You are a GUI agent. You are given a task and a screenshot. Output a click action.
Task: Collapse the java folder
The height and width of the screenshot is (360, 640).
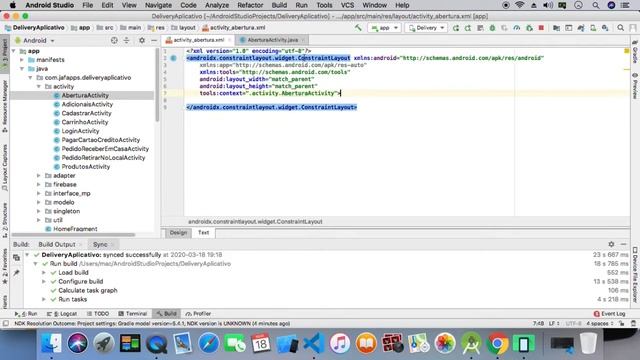tap(22, 69)
